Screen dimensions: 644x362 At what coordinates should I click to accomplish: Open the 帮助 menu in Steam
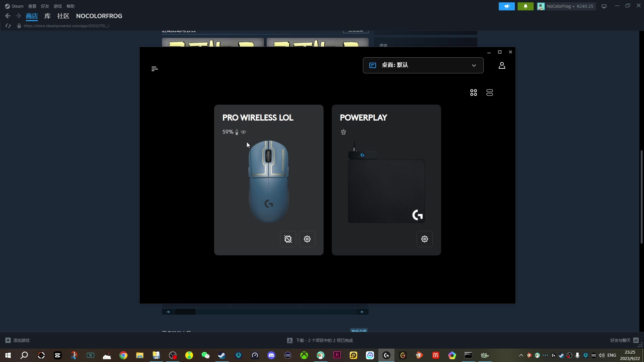70,6
